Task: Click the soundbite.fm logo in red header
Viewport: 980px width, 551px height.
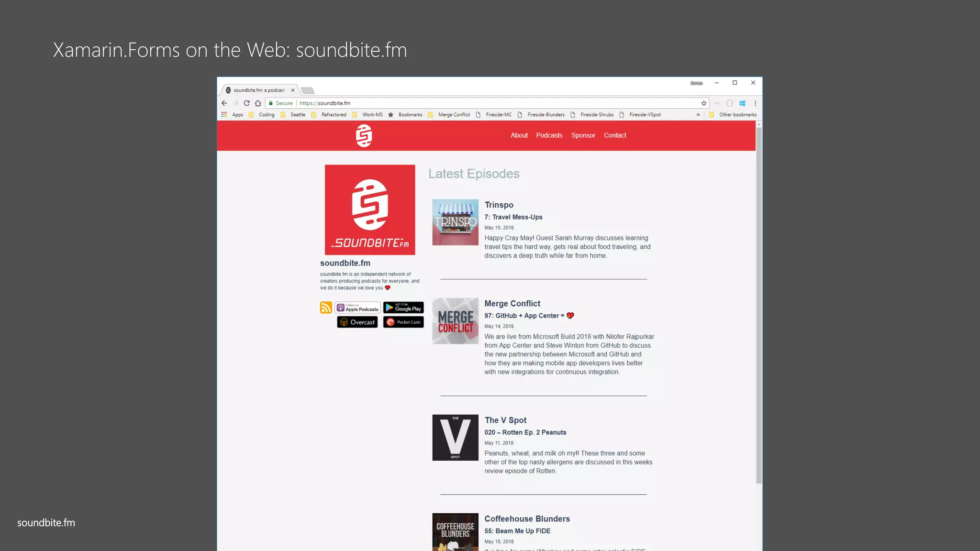Action: [364, 135]
